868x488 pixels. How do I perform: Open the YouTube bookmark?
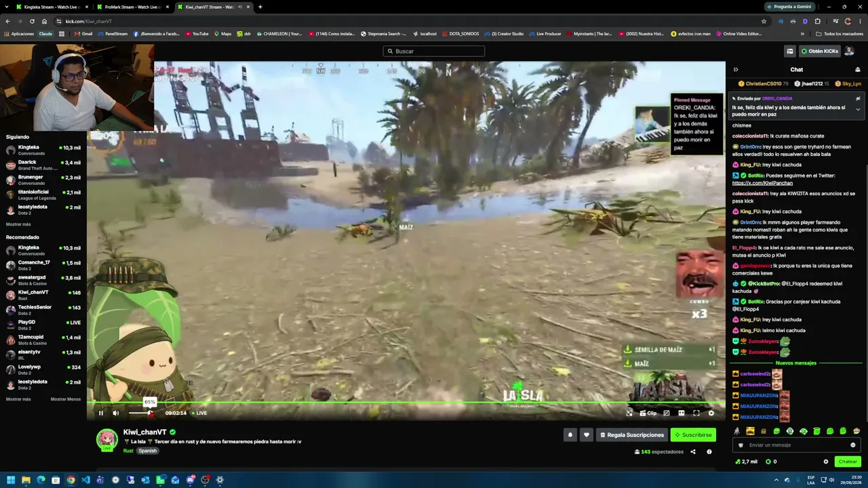[197, 34]
